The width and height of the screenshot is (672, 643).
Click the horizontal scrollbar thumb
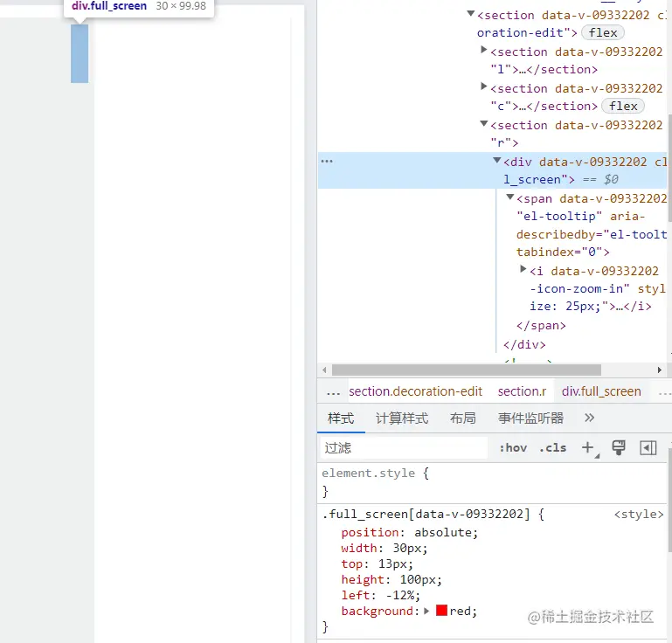click(x=467, y=370)
